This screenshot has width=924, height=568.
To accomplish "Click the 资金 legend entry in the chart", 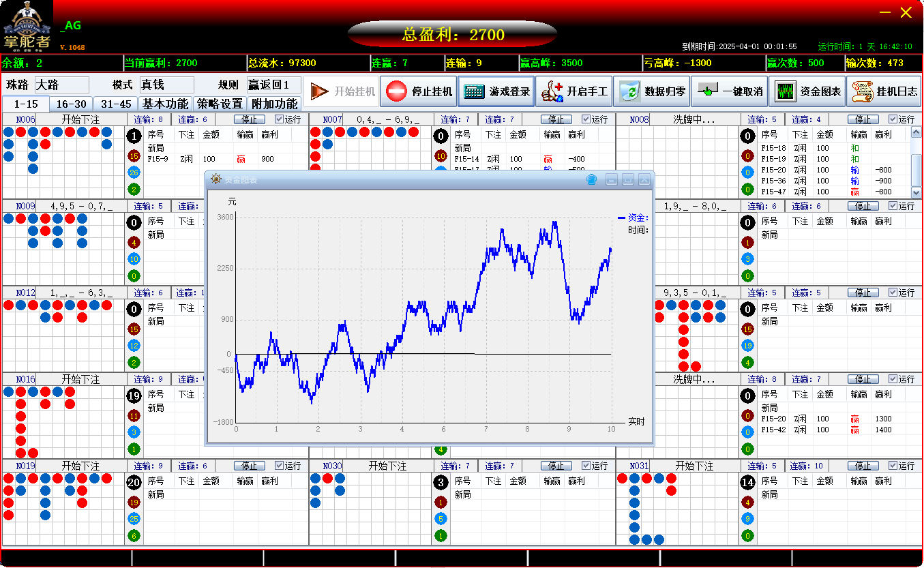I will [632, 218].
